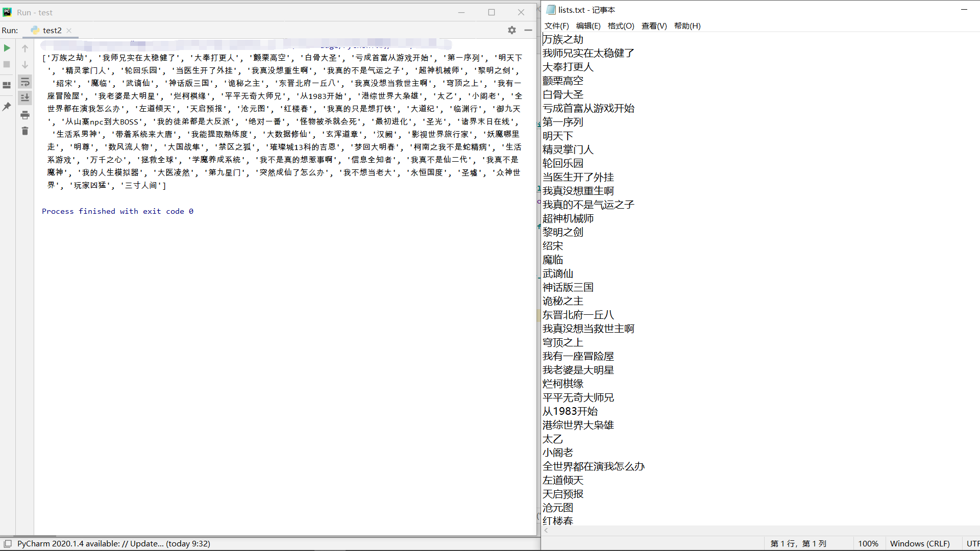Open the 格式(O) menu in Notepad
The height and width of the screenshot is (551, 980).
[621, 26]
